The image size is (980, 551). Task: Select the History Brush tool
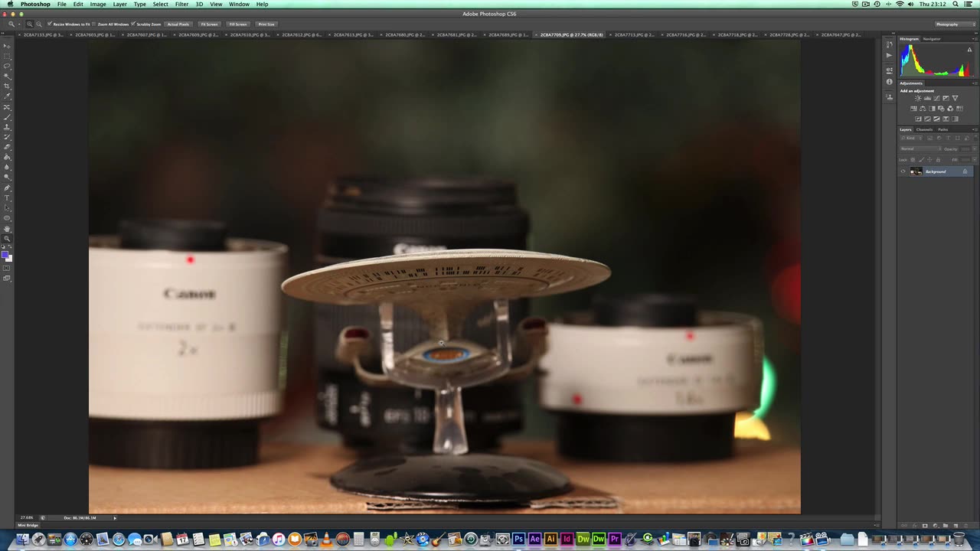8,137
